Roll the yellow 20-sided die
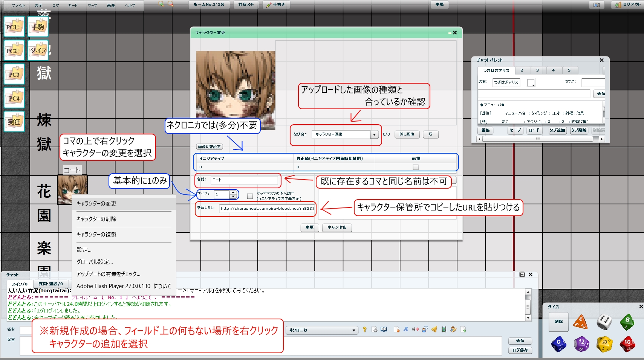Image resolution: width=644 pixels, height=360 pixels. (604, 344)
